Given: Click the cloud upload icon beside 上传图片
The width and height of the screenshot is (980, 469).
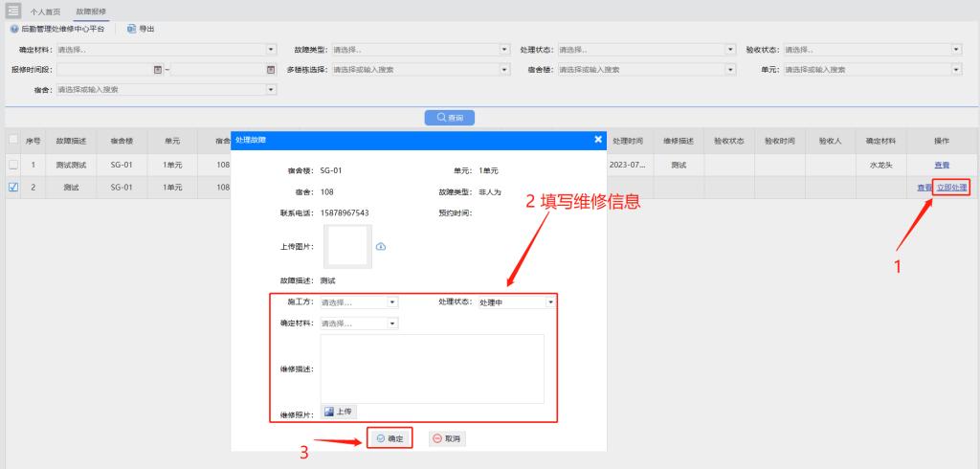Looking at the screenshot, I should point(380,246).
